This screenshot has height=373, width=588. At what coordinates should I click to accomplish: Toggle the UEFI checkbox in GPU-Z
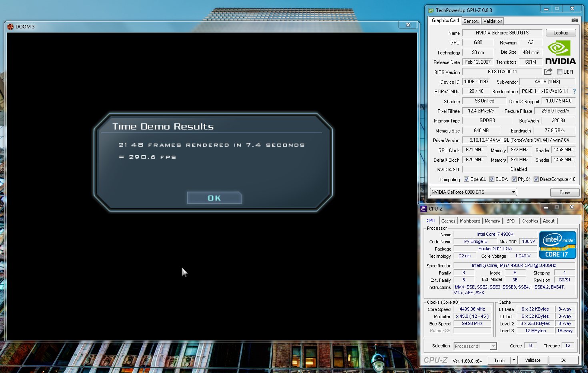click(x=560, y=72)
